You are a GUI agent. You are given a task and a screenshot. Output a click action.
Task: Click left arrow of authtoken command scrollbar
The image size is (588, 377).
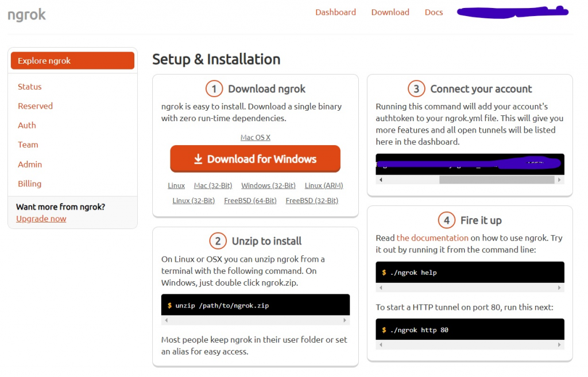(x=381, y=180)
